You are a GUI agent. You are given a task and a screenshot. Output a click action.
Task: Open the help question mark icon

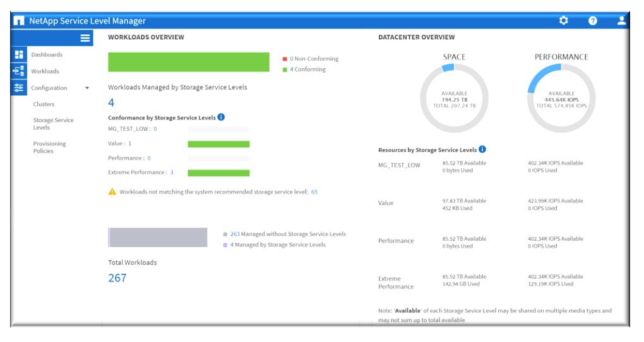[x=592, y=21]
